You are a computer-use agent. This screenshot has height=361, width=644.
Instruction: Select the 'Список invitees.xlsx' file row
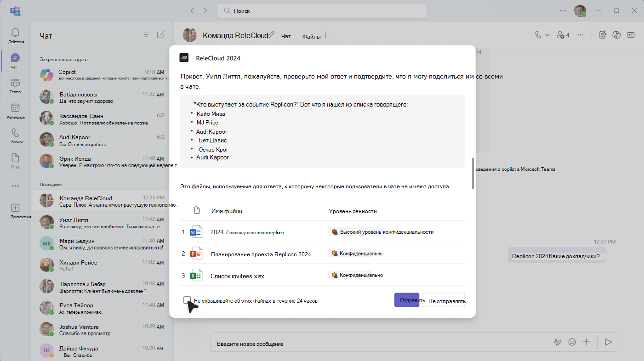coord(323,275)
